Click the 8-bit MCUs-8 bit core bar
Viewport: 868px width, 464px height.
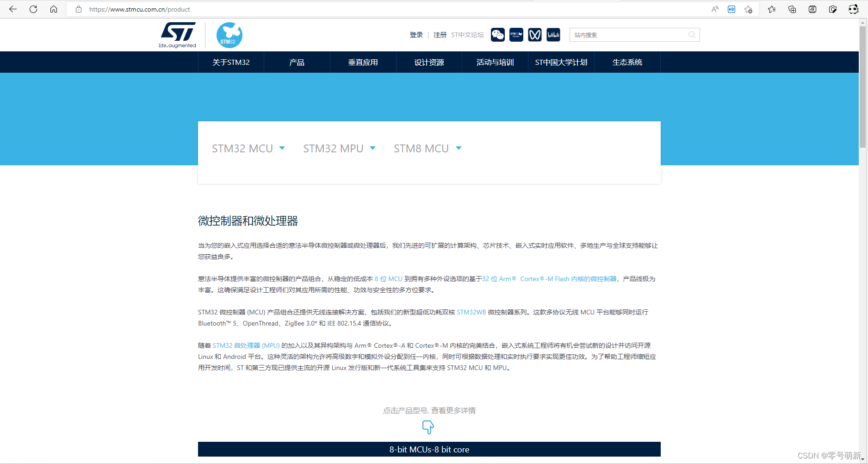click(x=429, y=449)
